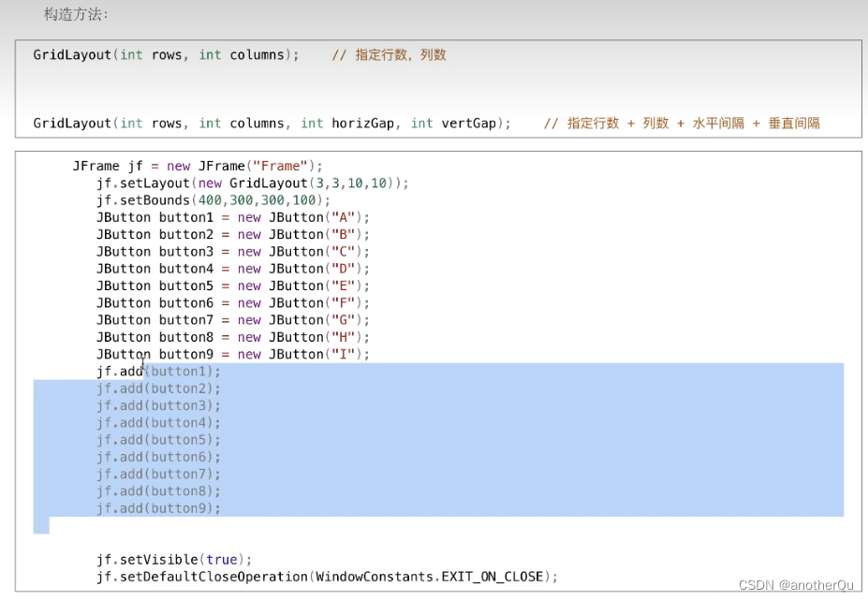Click the 'jf.add(button3);' line
Image resolution: width=868 pixels, height=601 pixels.
click(x=158, y=405)
